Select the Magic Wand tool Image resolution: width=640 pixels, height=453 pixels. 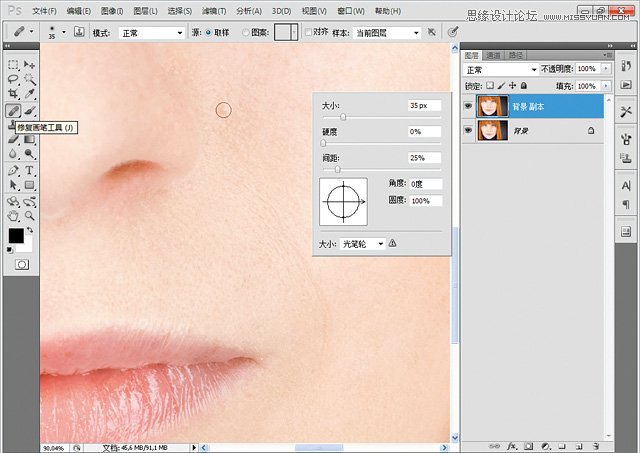tap(29, 79)
